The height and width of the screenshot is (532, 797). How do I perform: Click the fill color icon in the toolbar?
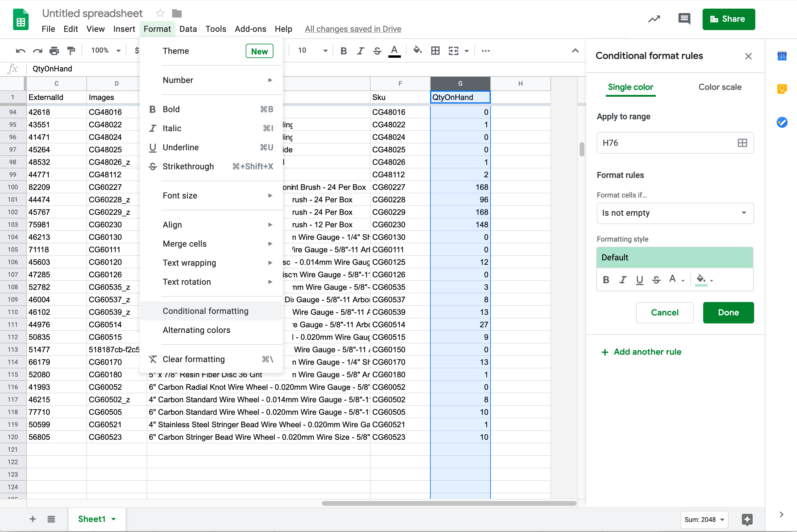[417, 50]
